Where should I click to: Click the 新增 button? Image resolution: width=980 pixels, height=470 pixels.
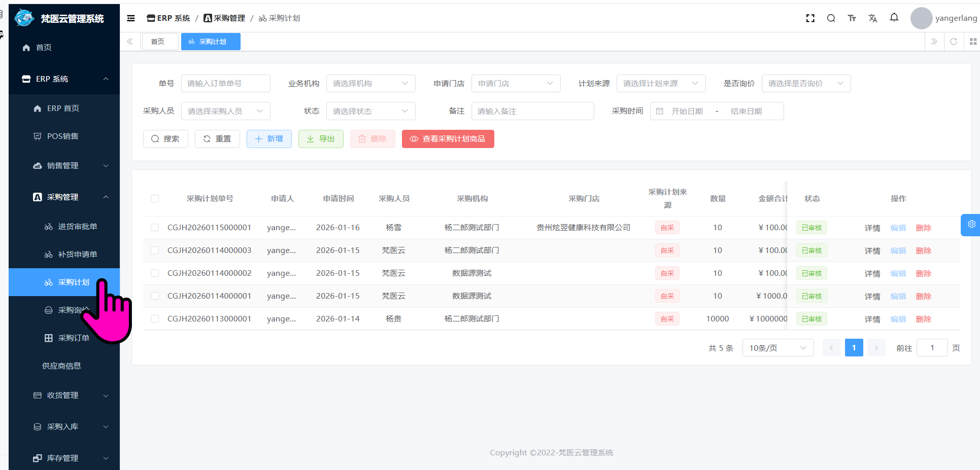point(269,139)
